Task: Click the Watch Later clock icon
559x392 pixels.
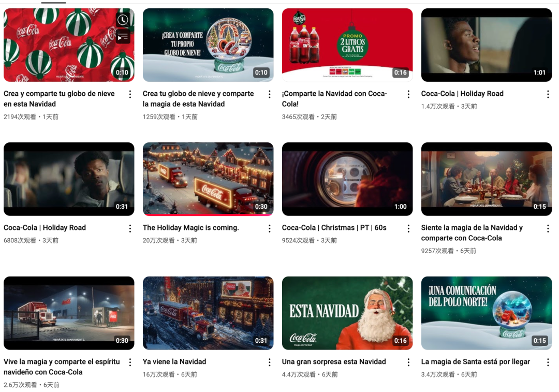Action: (x=123, y=20)
